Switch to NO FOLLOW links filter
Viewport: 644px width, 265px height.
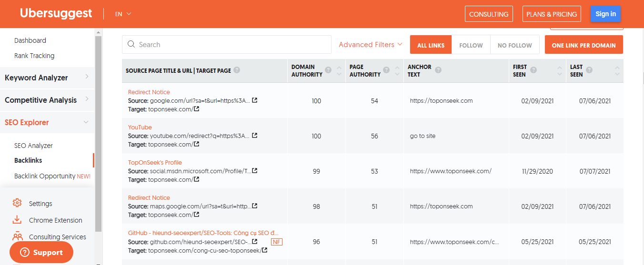(x=514, y=45)
